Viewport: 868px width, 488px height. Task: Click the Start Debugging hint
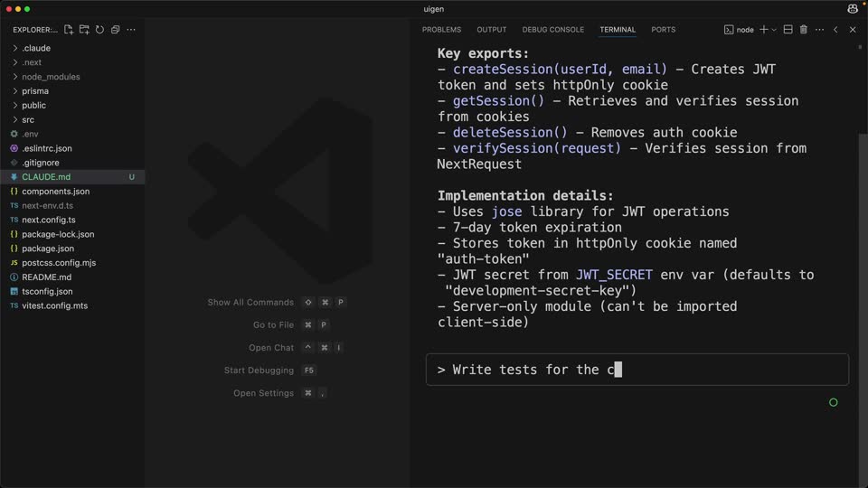point(270,371)
